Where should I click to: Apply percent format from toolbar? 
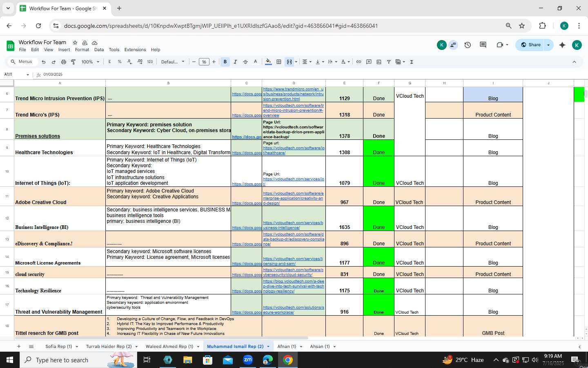coord(120,62)
